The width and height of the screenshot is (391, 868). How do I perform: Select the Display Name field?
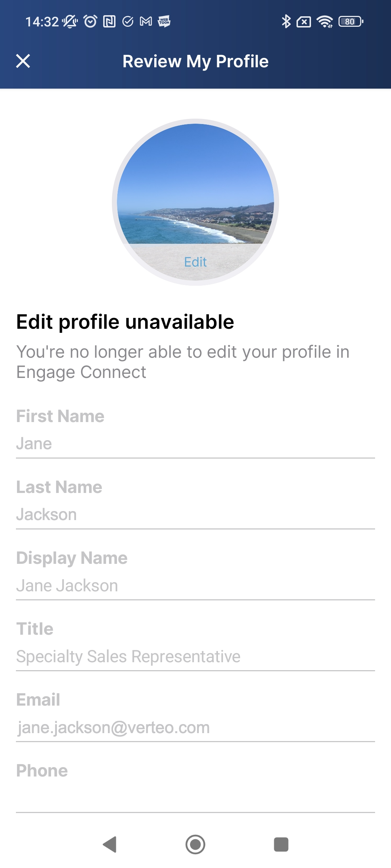(195, 585)
